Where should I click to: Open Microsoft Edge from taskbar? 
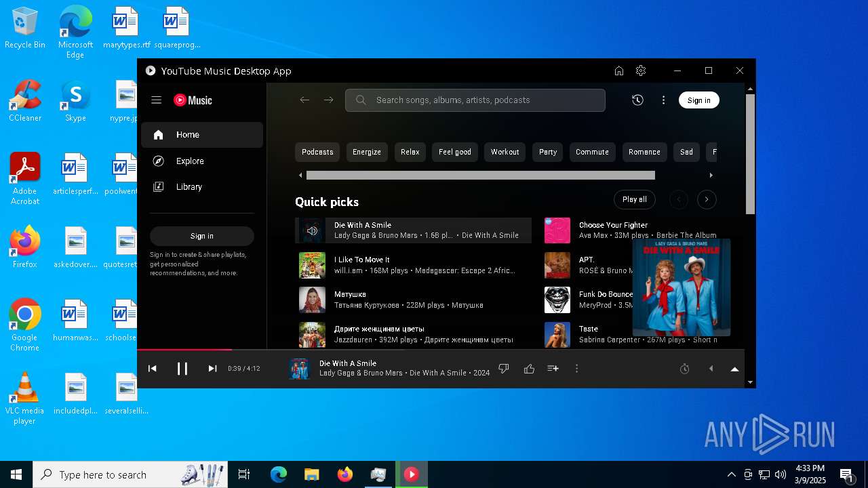point(279,474)
